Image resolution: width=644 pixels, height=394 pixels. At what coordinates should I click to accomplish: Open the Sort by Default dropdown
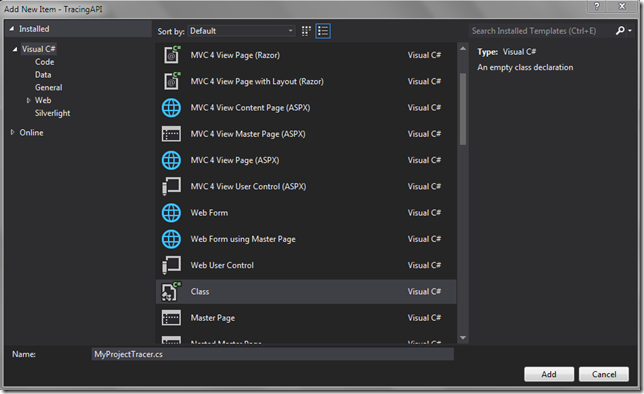pyautogui.click(x=242, y=31)
